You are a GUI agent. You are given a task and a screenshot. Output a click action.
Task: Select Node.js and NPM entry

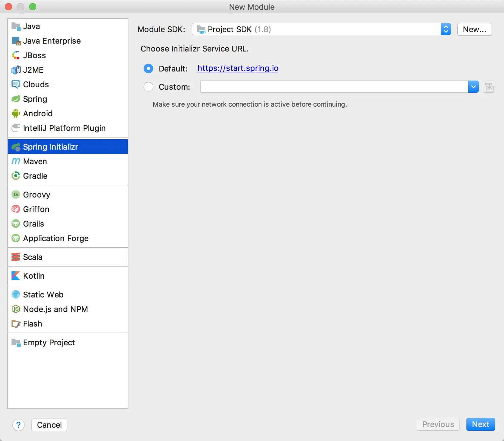pyautogui.click(x=68, y=309)
